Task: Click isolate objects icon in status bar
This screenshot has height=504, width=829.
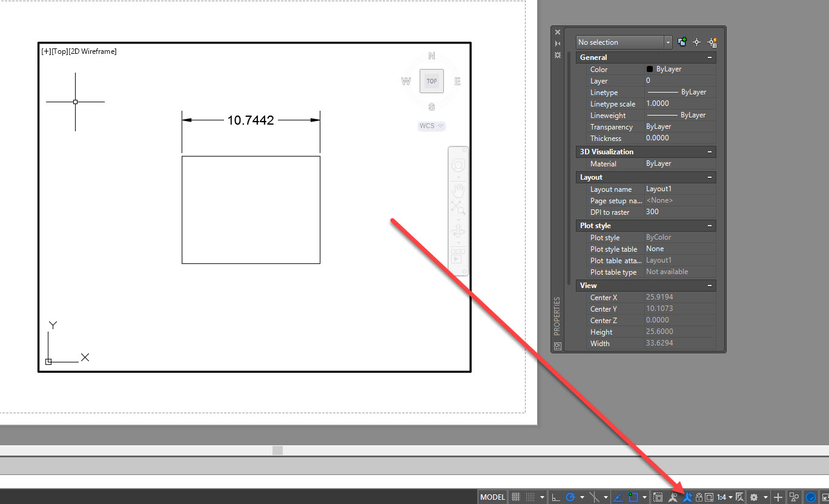Action: 794,497
